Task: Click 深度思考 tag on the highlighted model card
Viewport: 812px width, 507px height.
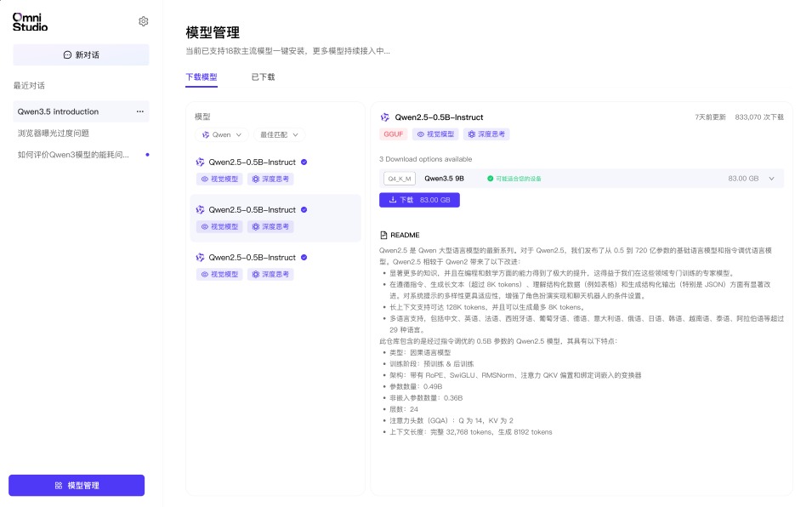Action: 271,227
